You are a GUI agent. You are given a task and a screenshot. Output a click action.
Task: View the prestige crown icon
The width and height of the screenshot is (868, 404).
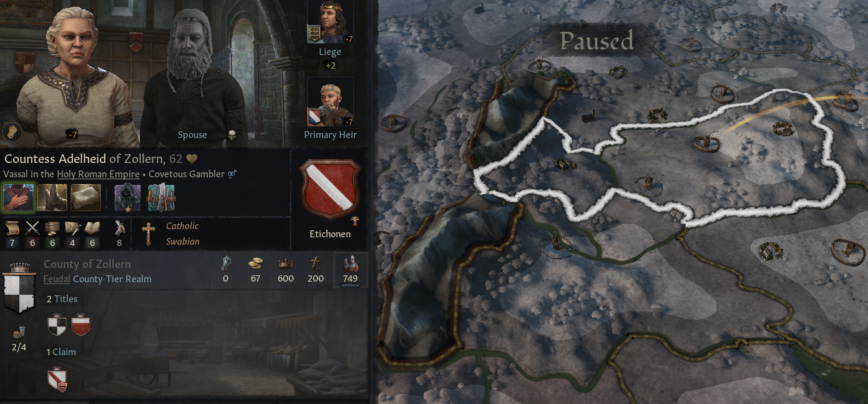coord(286,264)
